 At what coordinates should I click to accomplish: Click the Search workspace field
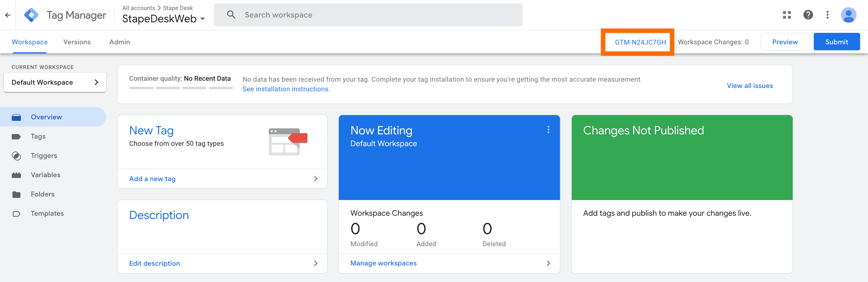point(368,15)
